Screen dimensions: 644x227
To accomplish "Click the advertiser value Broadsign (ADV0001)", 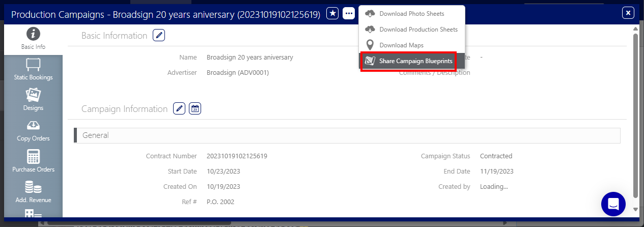I will [x=237, y=73].
